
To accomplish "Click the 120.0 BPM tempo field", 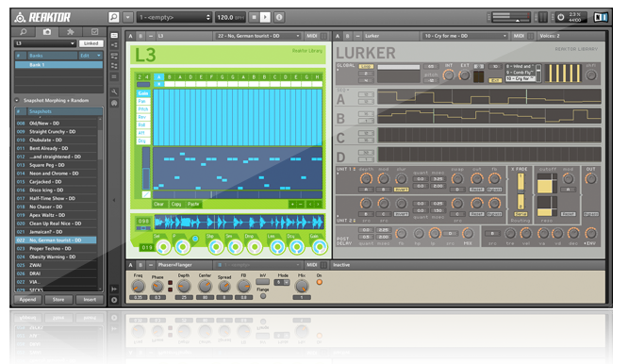I will [x=230, y=17].
